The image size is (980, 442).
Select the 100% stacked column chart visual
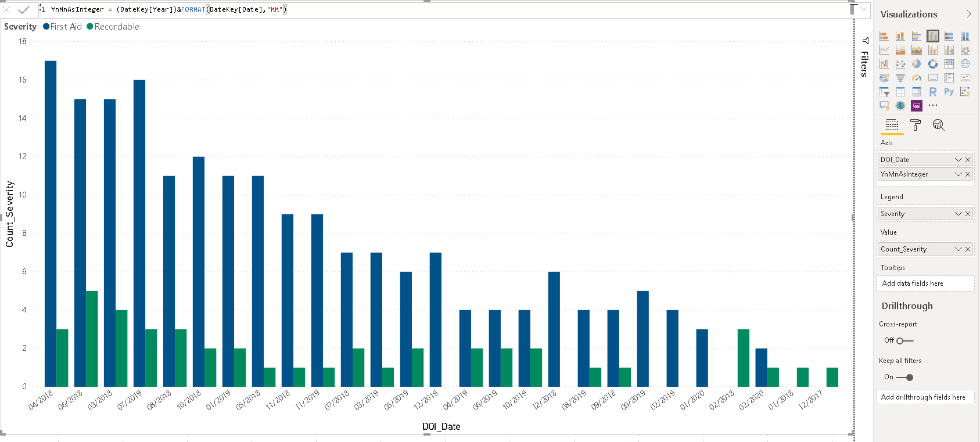(965, 36)
